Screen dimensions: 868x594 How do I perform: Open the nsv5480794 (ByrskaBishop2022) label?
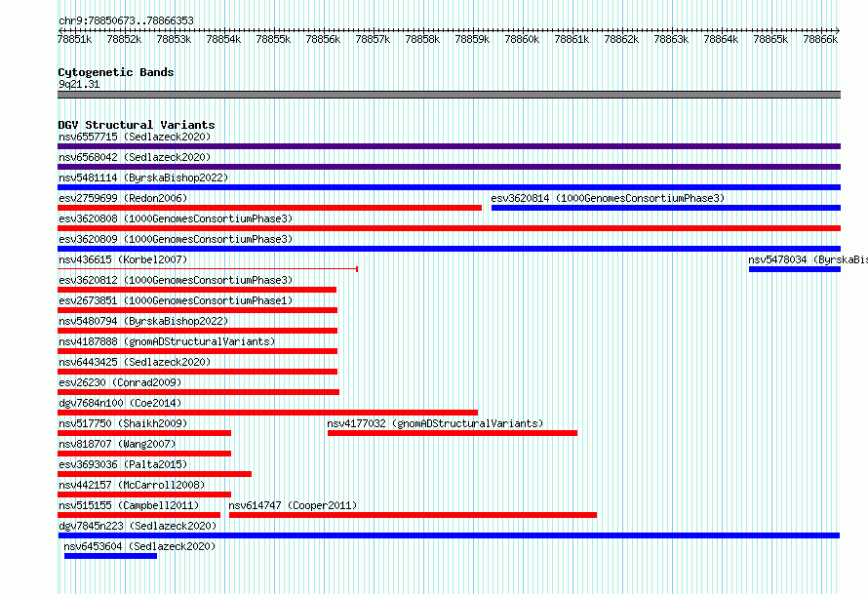[143, 321]
